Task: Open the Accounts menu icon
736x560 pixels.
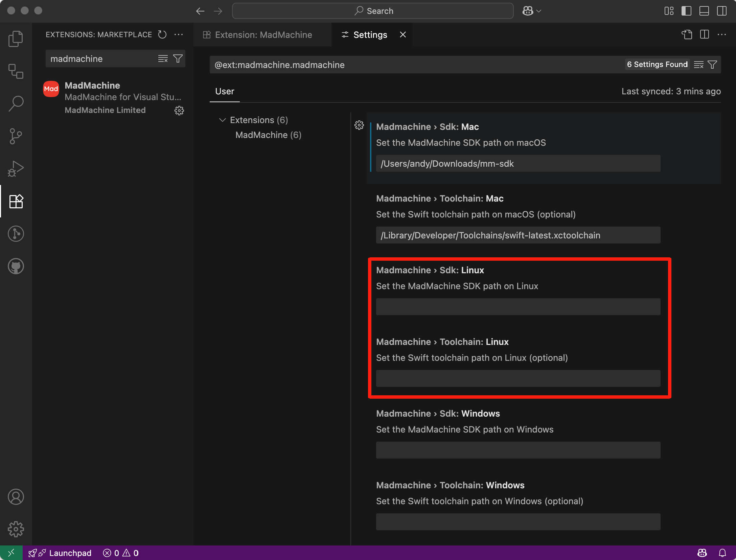Action: (16, 497)
